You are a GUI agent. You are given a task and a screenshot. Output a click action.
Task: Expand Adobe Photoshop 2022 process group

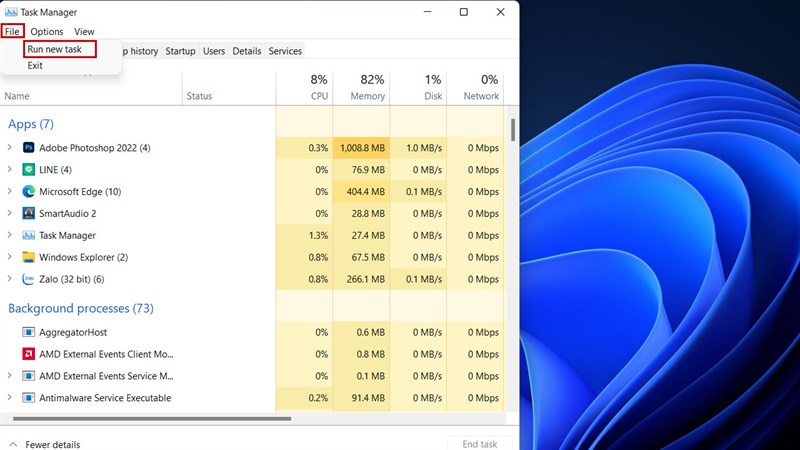pos(10,147)
